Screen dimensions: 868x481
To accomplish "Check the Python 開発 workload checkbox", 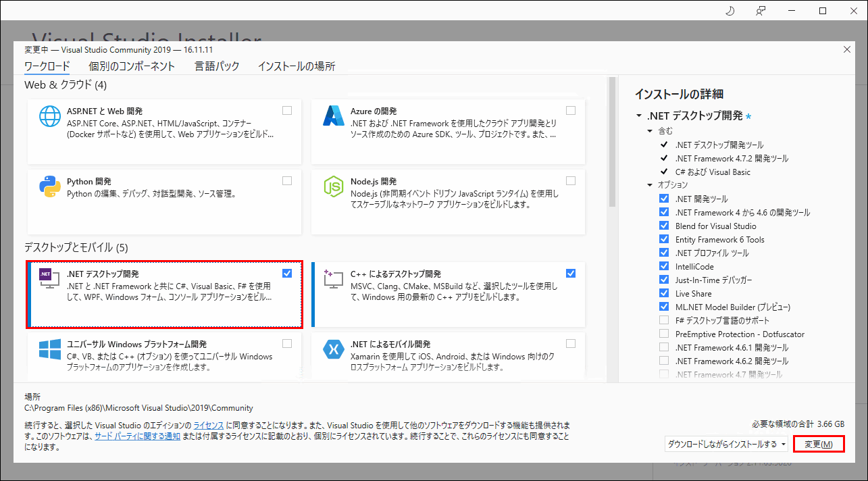I will pyautogui.click(x=287, y=181).
